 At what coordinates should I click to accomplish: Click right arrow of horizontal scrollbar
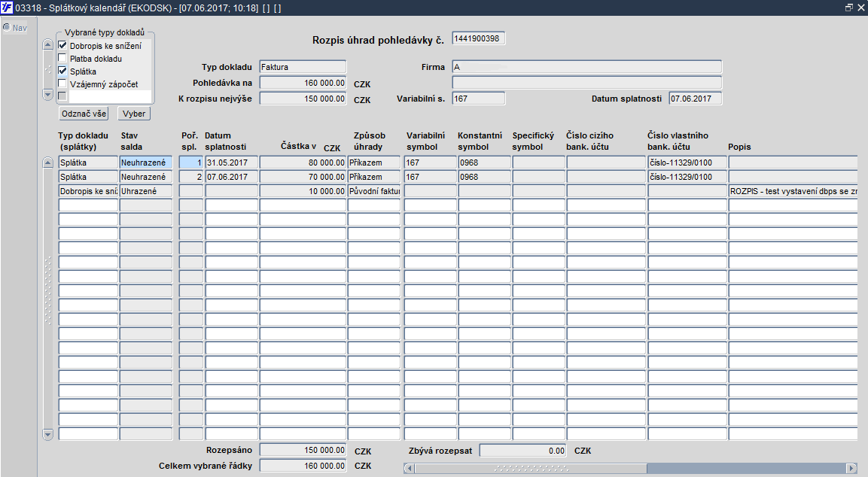(852, 468)
